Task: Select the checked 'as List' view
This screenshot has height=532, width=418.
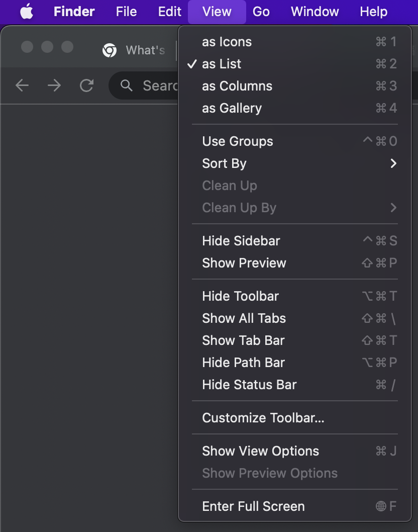Action: click(x=222, y=64)
